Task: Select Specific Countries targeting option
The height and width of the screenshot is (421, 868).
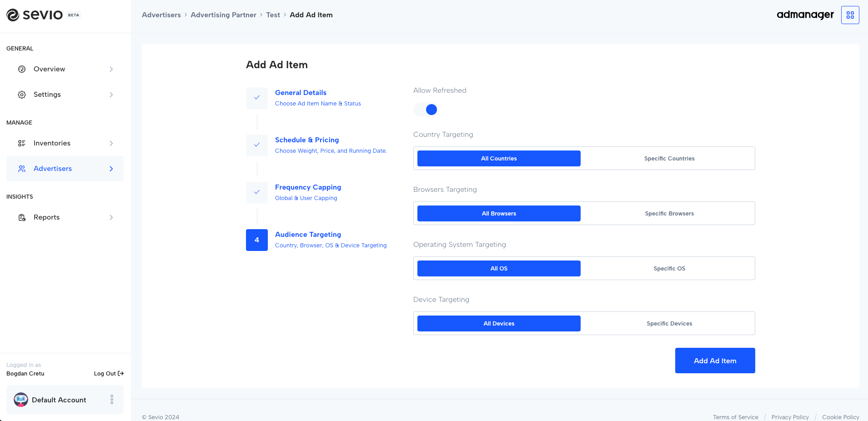Action: pyautogui.click(x=669, y=159)
